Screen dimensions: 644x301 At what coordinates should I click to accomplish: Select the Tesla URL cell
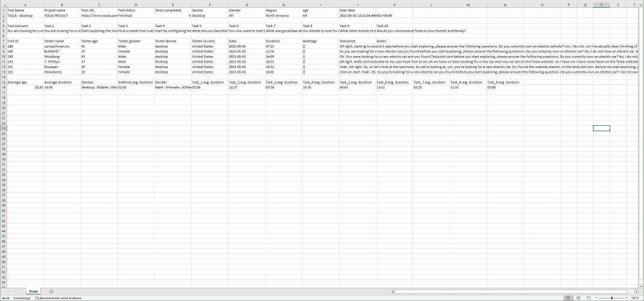click(x=99, y=15)
